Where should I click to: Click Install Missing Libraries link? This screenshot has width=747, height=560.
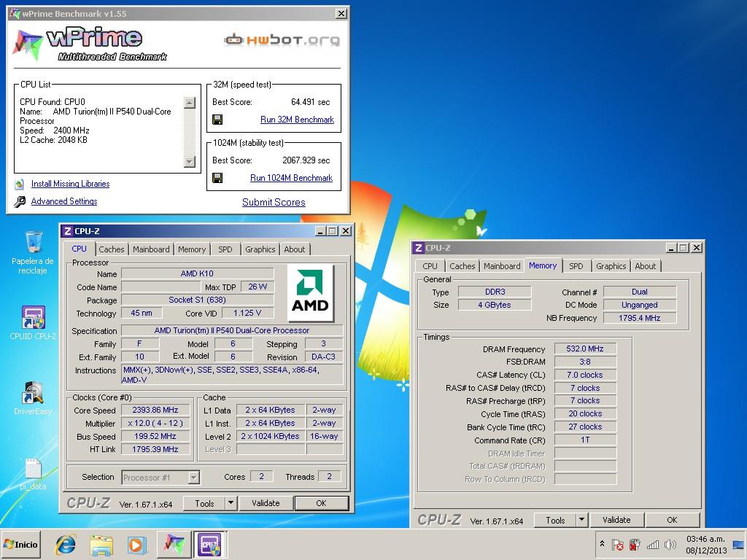click(70, 184)
